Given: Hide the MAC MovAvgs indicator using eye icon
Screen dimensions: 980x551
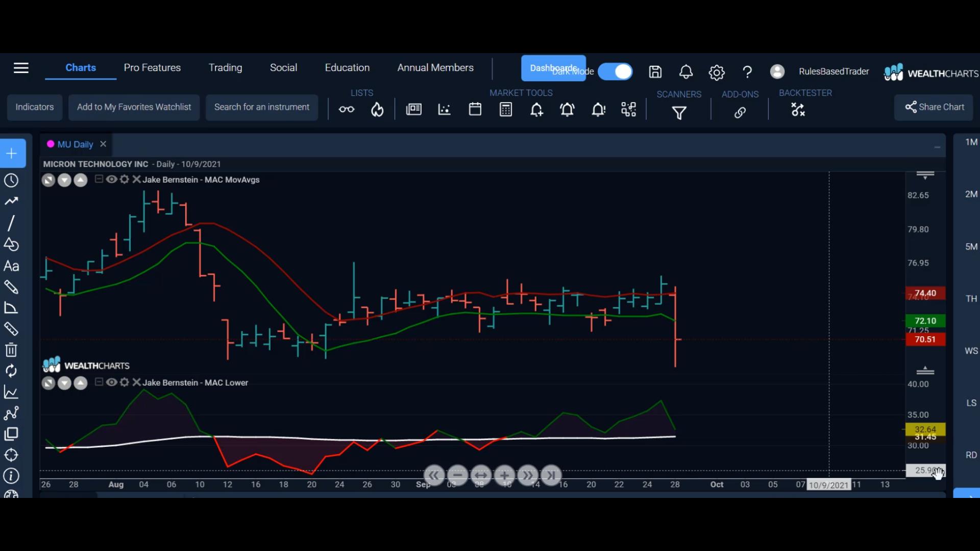Looking at the screenshot, I should point(111,179).
